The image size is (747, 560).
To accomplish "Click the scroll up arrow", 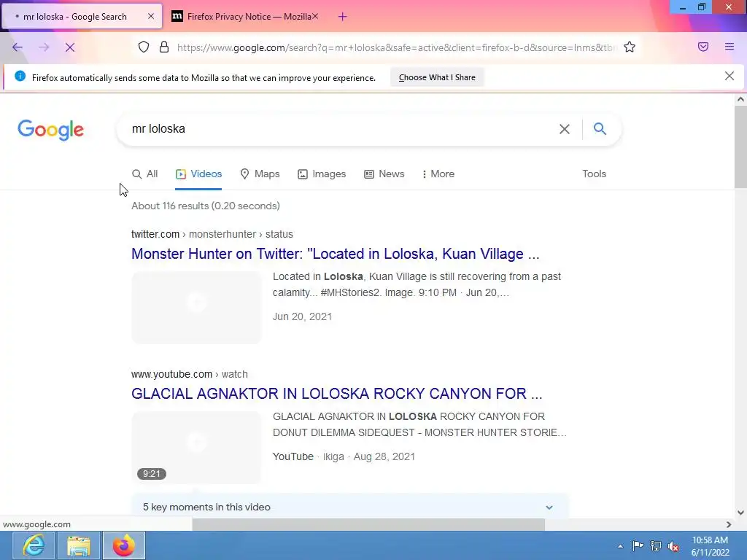I will [x=740, y=99].
